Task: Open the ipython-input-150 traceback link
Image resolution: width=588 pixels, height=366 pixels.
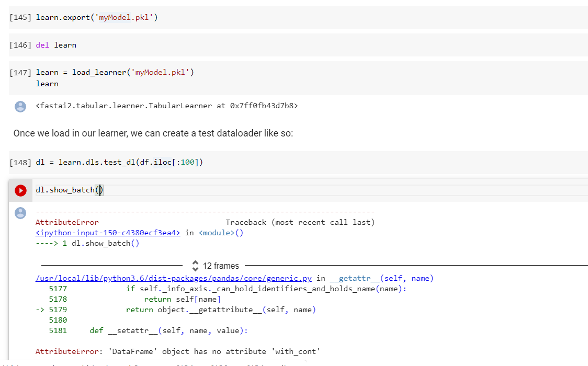Action: tap(108, 233)
